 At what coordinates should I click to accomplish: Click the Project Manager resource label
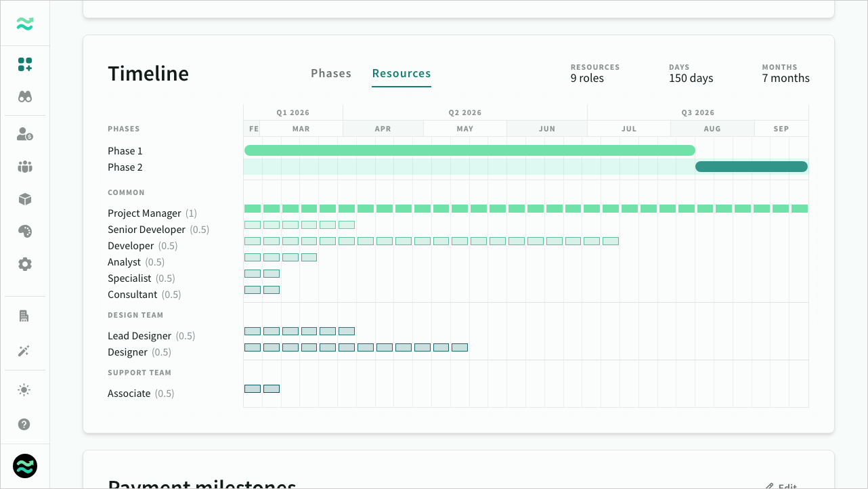pos(144,213)
